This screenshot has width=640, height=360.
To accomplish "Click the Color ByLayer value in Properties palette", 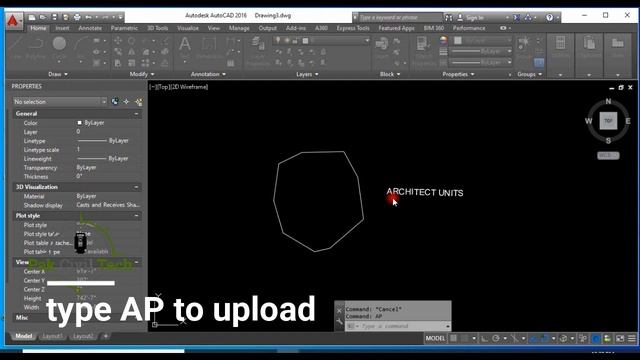I will click(94, 123).
